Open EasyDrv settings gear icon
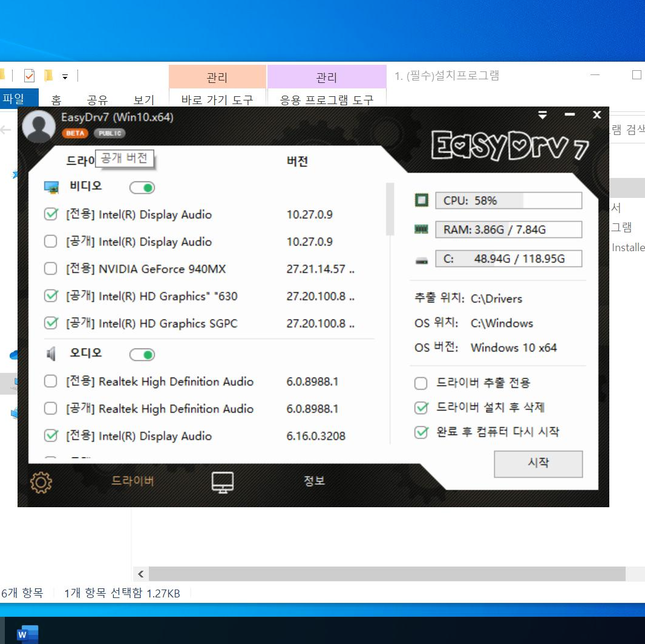This screenshot has width=645, height=644. point(41,482)
